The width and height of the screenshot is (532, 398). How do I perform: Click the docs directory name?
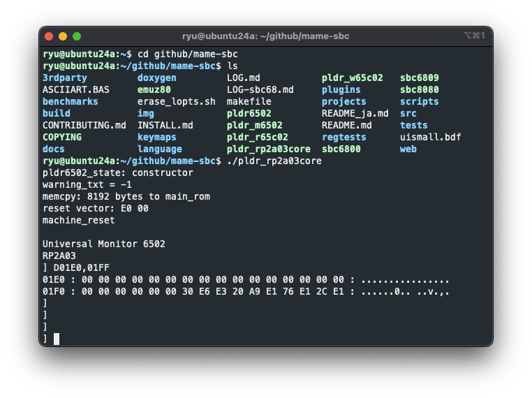[x=54, y=149]
